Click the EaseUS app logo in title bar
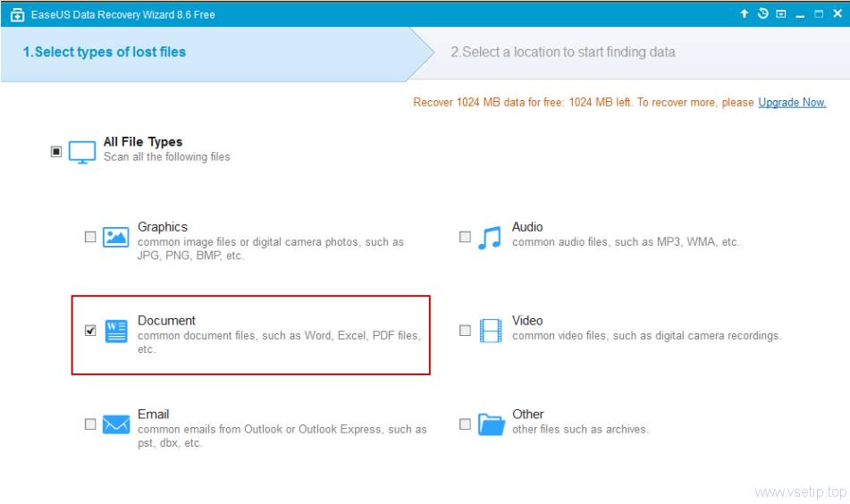This screenshot has width=850, height=504. click(17, 15)
